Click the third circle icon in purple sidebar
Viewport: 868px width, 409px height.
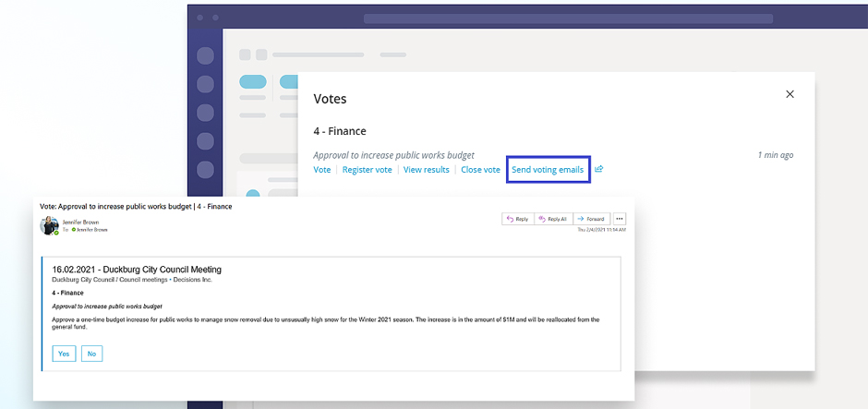click(205, 114)
